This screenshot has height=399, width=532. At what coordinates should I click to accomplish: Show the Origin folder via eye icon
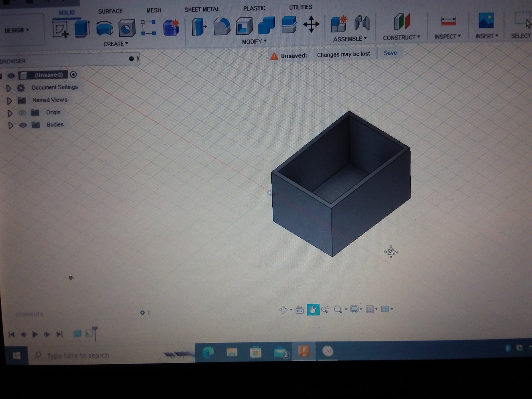[x=23, y=113]
